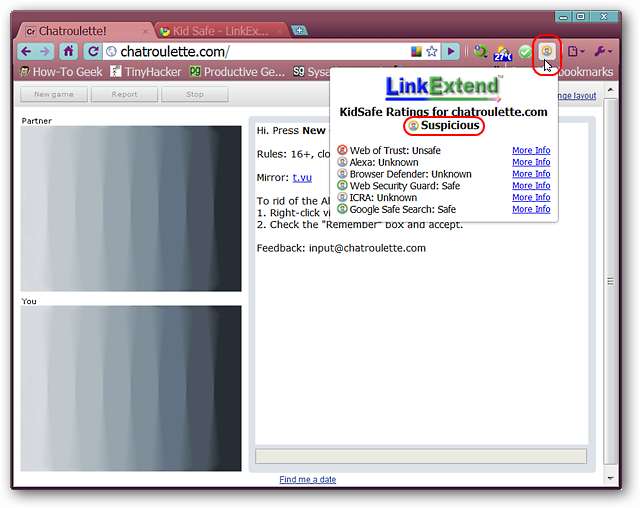Open the t.vu mirror link
Image resolution: width=640 pixels, height=508 pixels.
tap(302, 177)
